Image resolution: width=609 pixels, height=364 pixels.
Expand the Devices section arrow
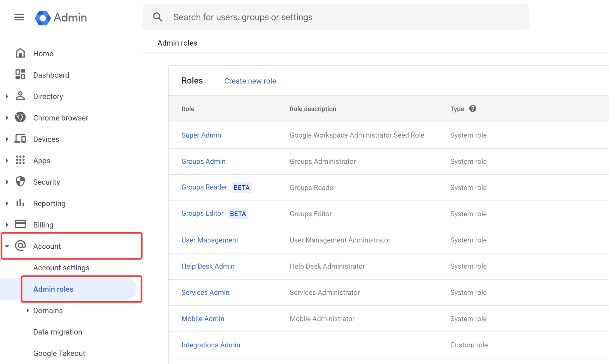7,139
